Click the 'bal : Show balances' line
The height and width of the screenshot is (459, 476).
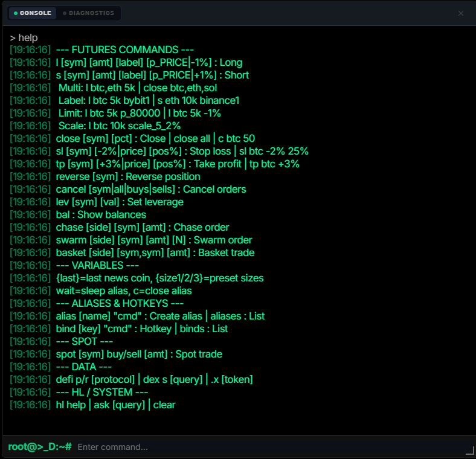point(78,214)
